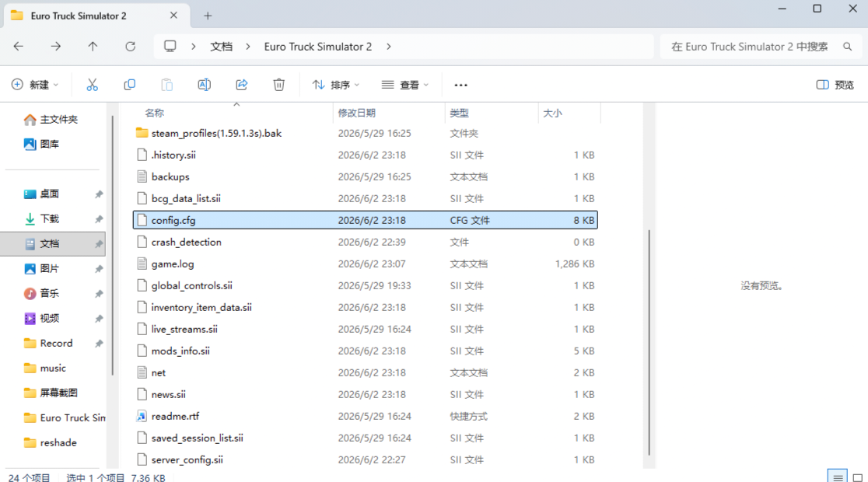Click the Copy icon in toolbar
This screenshot has width=868, height=482.
(130, 85)
